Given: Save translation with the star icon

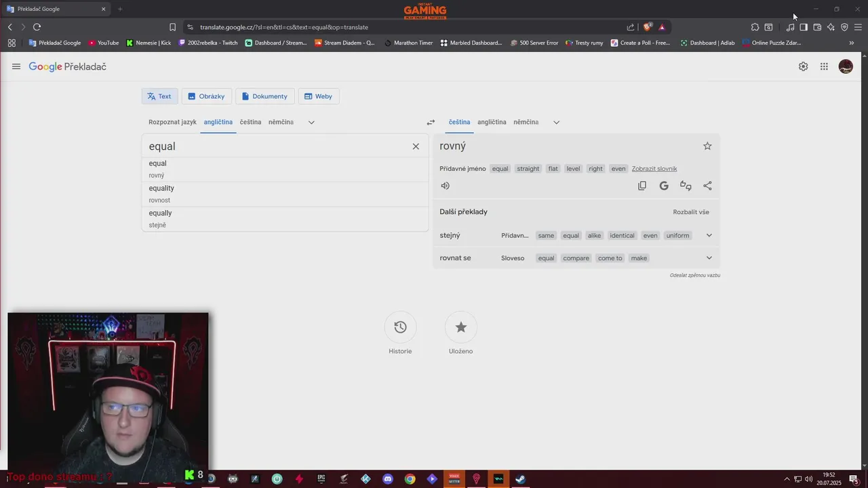Looking at the screenshot, I should (x=707, y=146).
